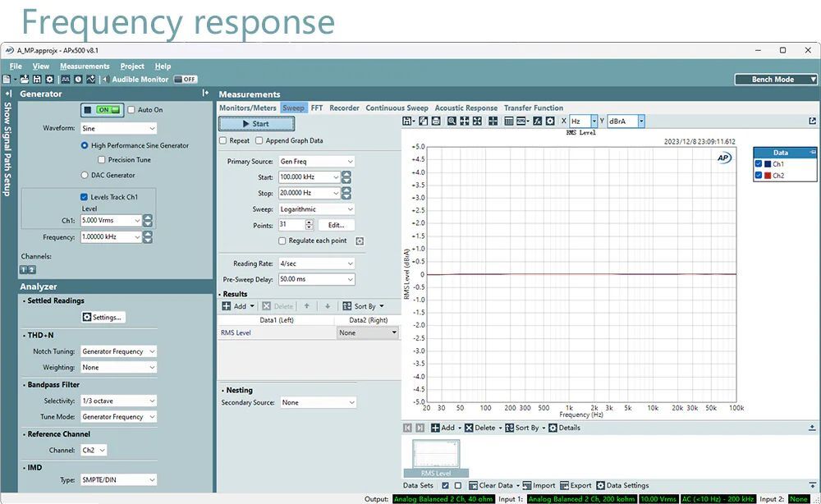Click the Open Project folder icon
Viewport: 821px width, 504px height.
(24, 79)
